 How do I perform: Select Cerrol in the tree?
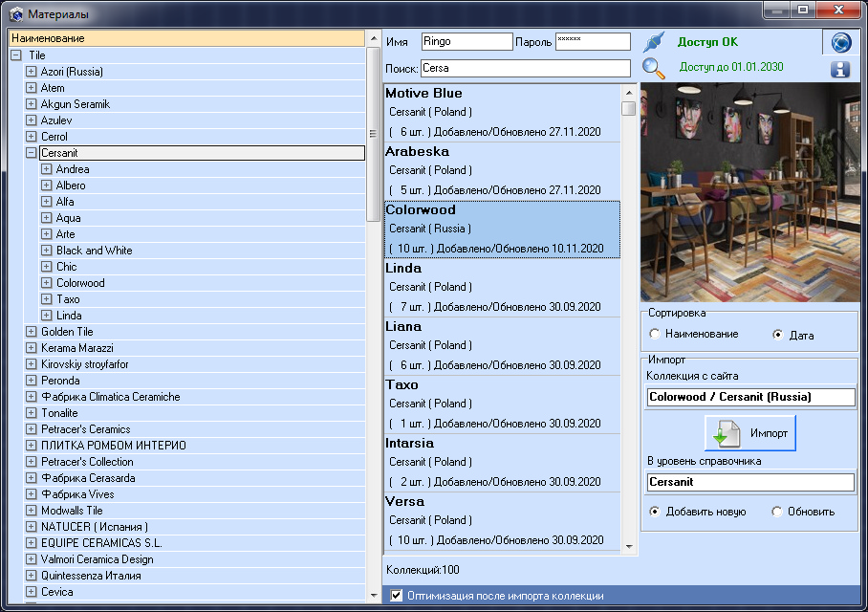54,136
